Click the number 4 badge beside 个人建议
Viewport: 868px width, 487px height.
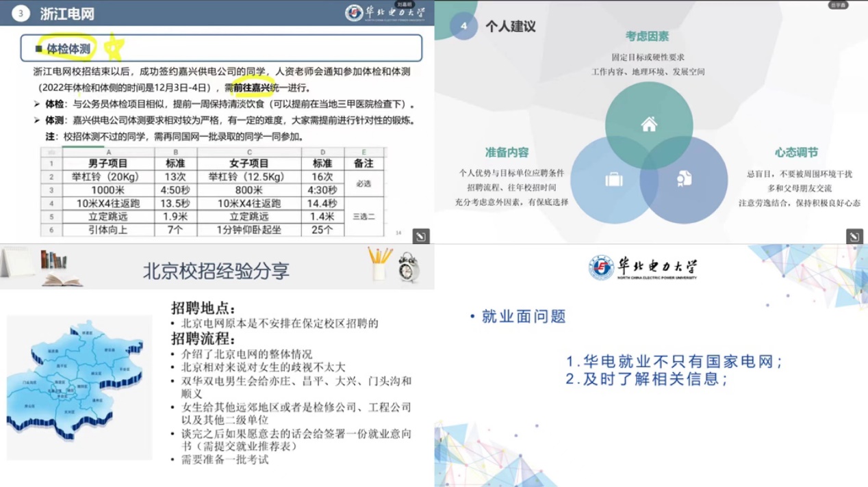[x=464, y=26]
